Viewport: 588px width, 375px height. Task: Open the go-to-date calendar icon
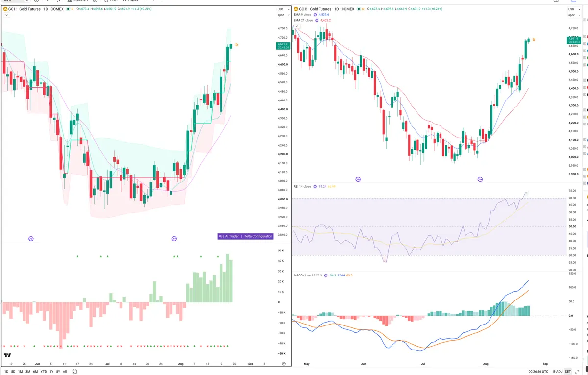coord(74,372)
